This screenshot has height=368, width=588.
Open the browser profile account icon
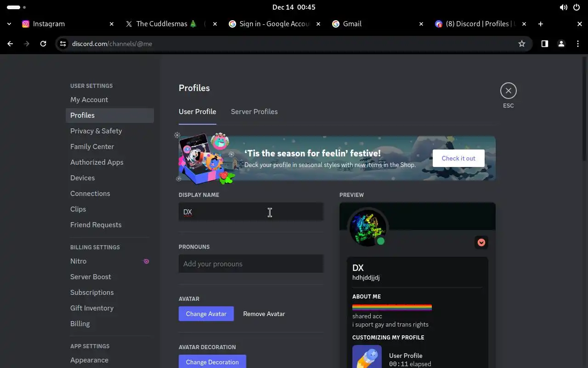[x=561, y=44]
